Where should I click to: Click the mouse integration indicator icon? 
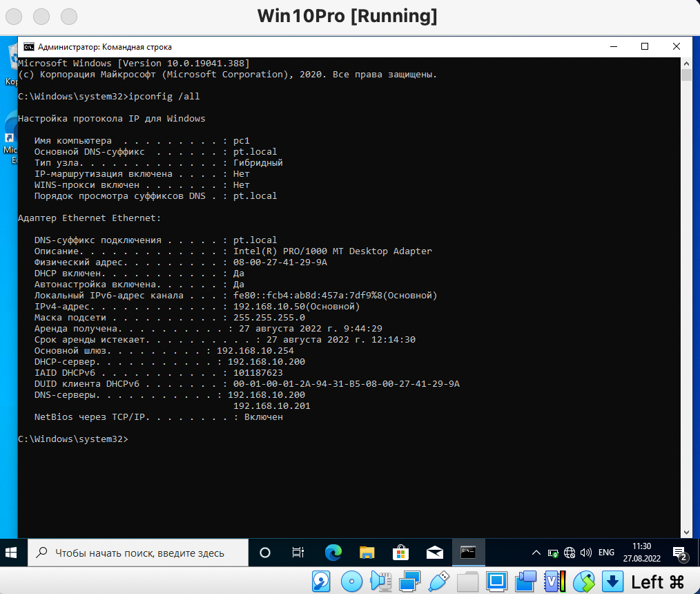(x=584, y=582)
